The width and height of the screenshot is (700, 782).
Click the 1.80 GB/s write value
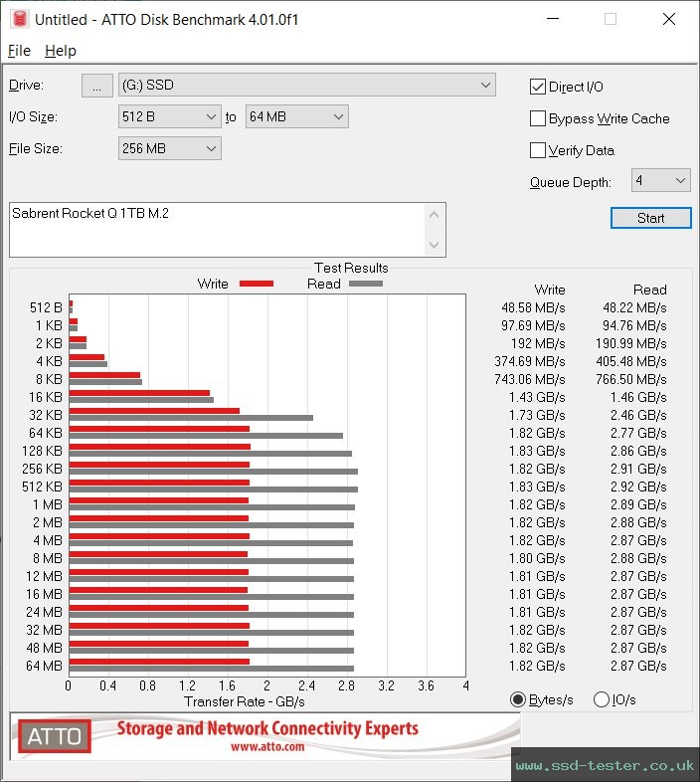tap(537, 558)
